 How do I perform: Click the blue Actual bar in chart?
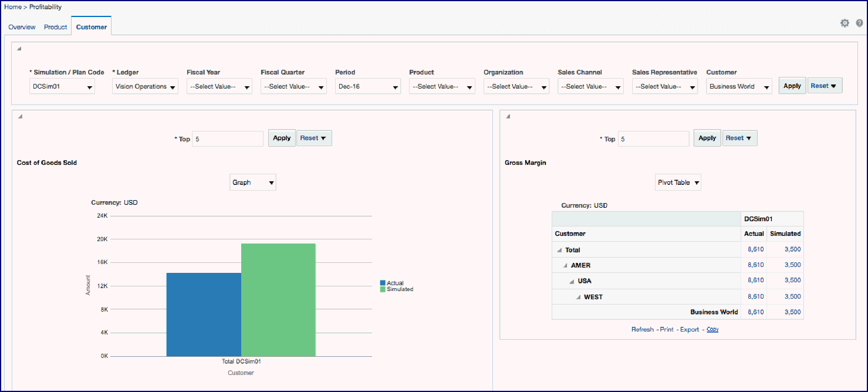(x=204, y=315)
